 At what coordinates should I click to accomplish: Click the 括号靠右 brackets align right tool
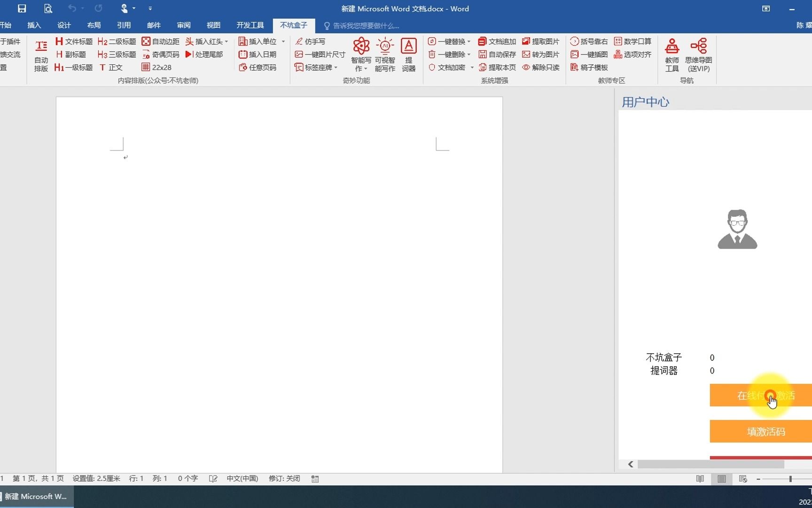(589, 41)
